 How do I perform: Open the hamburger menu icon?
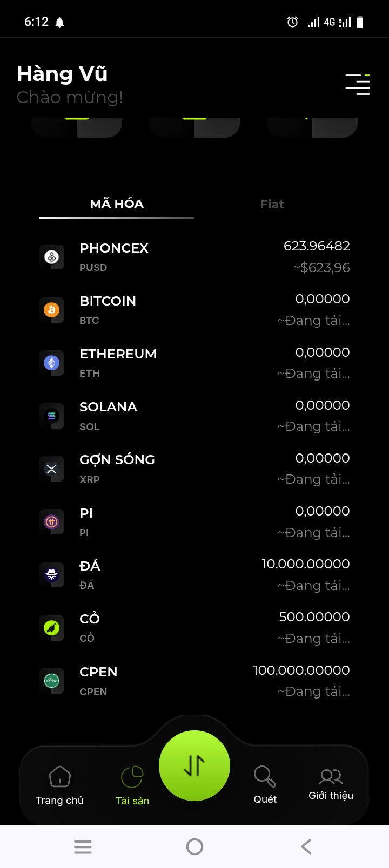click(x=358, y=85)
